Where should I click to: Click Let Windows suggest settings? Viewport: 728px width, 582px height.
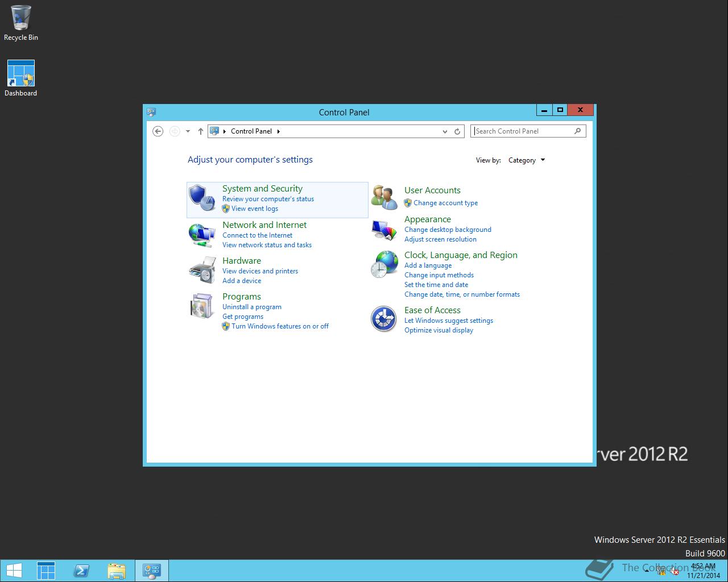(449, 321)
